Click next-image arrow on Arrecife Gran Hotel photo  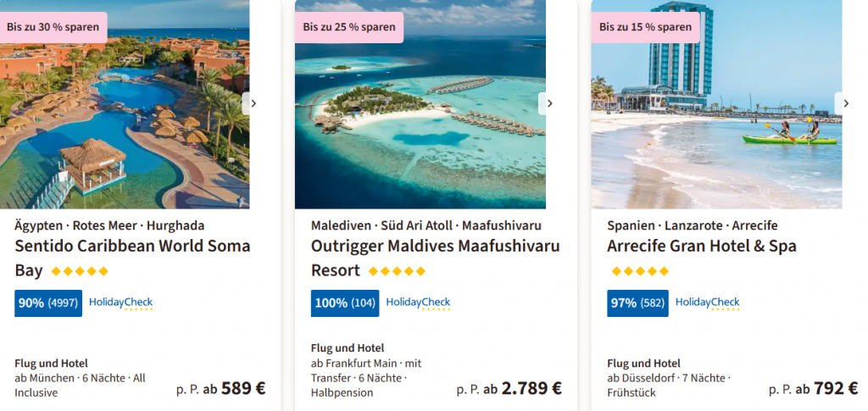[845, 103]
